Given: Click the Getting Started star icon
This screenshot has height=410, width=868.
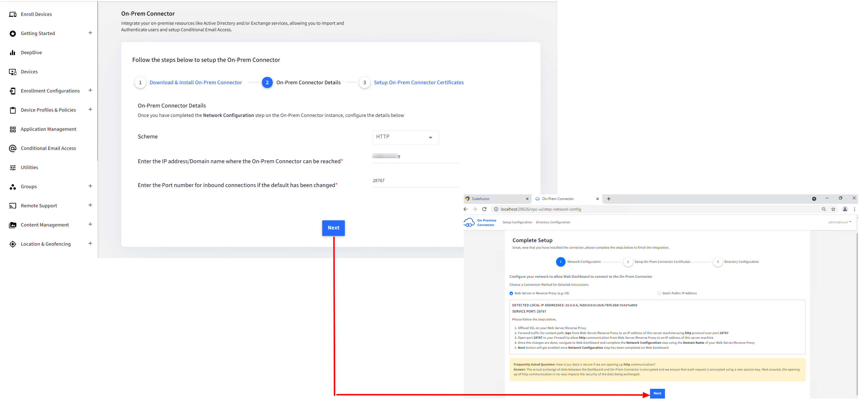Looking at the screenshot, I should click(13, 33).
